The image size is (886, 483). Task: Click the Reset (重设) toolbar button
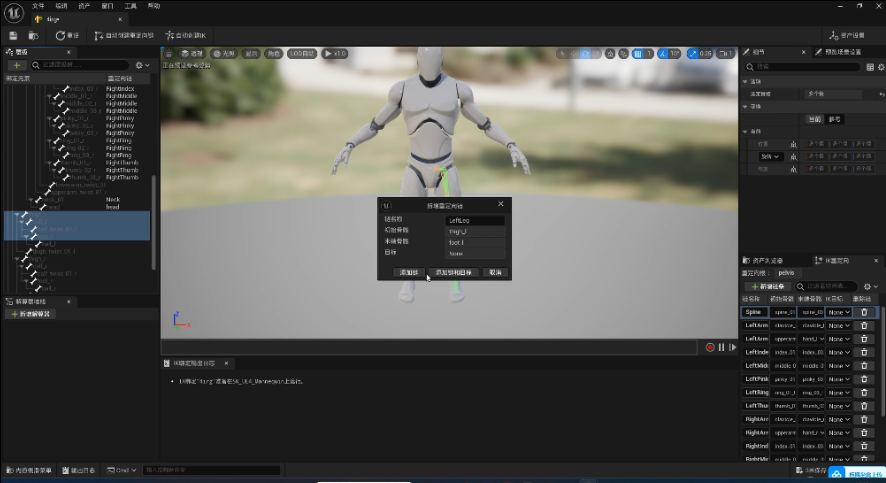click(x=67, y=36)
